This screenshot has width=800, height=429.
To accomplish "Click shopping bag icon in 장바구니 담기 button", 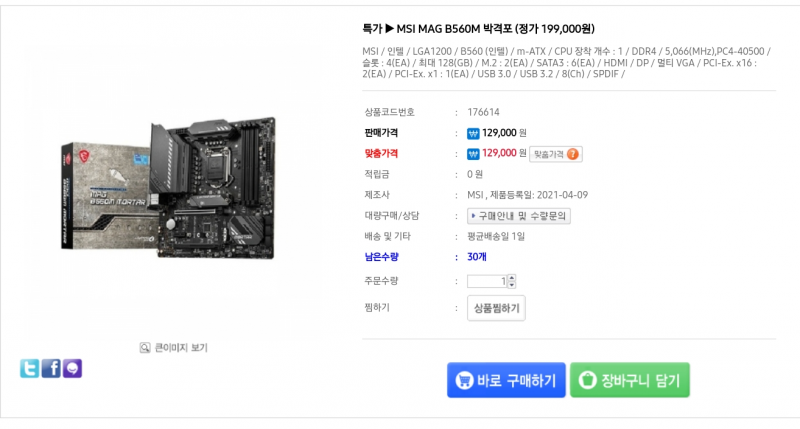I will pyautogui.click(x=587, y=380).
